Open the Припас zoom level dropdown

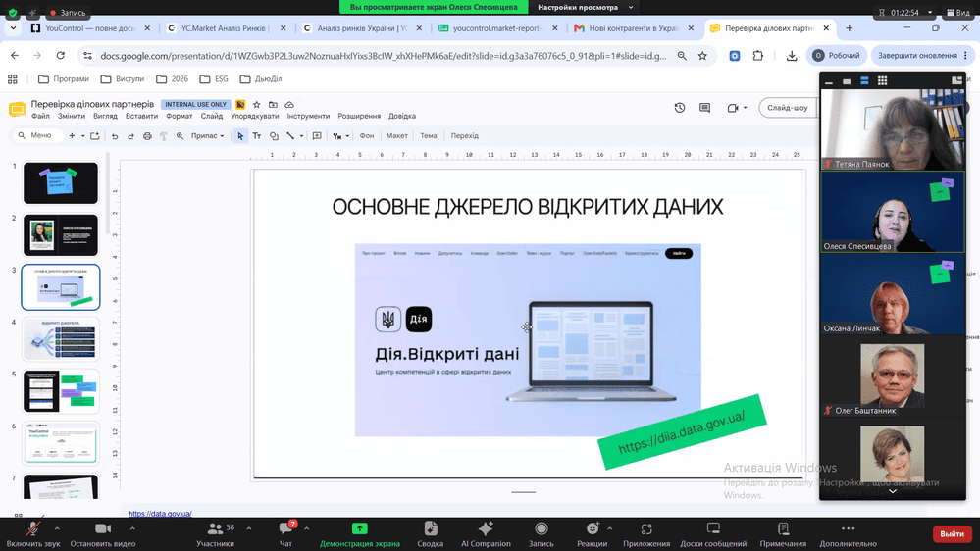tap(208, 135)
